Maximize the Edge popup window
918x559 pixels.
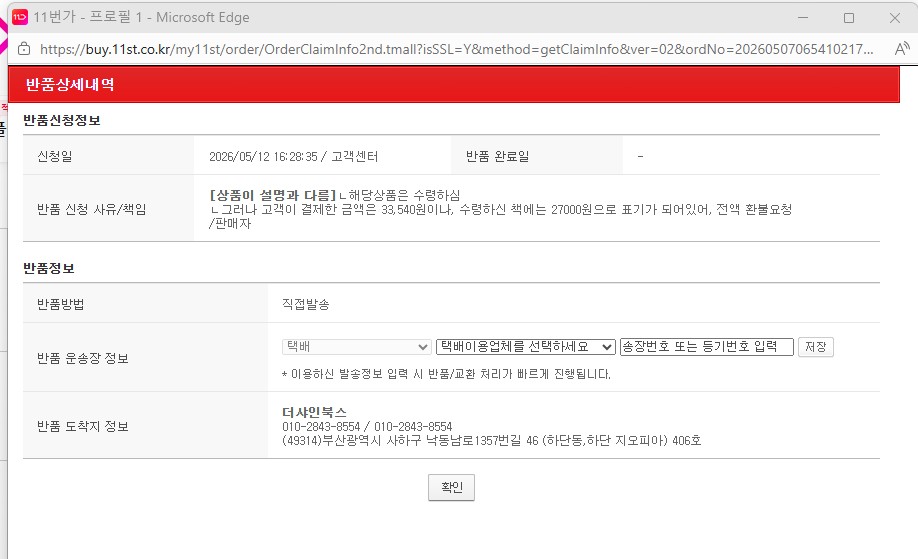pyautogui.click(x=849, y=18)
